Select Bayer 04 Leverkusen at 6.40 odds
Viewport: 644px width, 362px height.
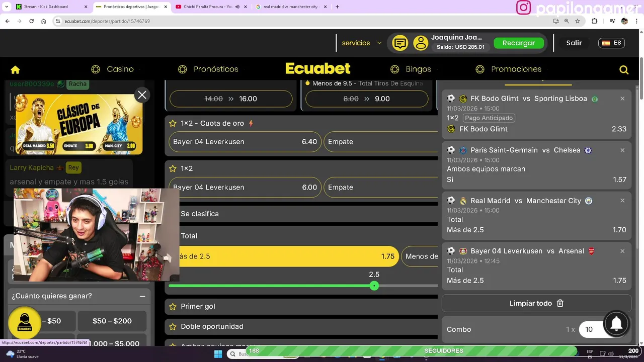coord(245,142)
